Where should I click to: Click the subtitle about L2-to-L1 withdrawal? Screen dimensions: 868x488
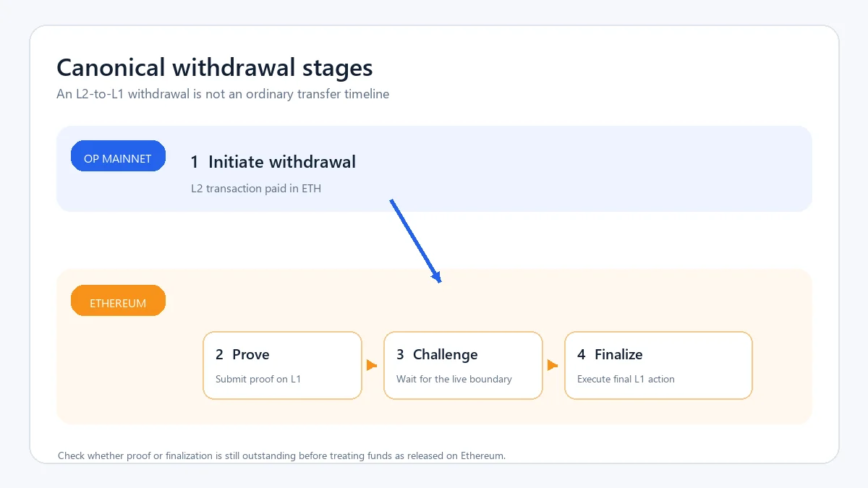(x=223, y=94)
